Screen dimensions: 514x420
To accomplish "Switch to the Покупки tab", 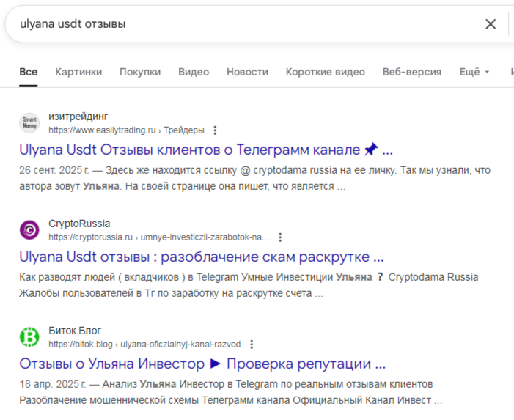I will [140, 72].
